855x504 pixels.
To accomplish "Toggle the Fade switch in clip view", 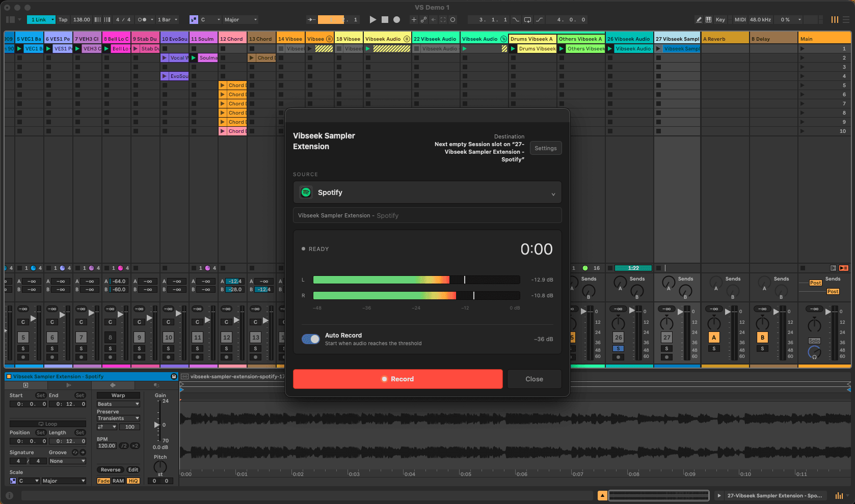I will coord(103,481).
